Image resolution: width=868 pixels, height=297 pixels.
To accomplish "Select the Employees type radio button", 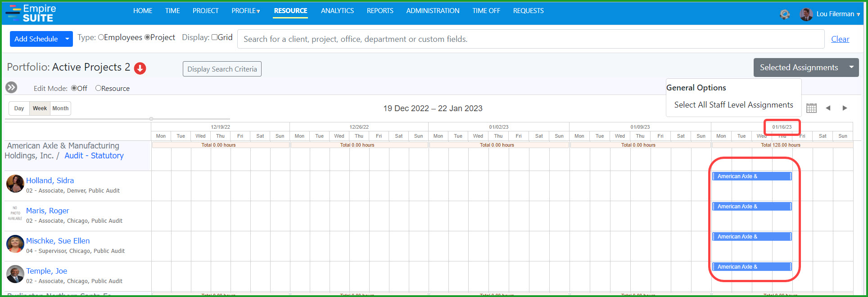I will point(101,37).
